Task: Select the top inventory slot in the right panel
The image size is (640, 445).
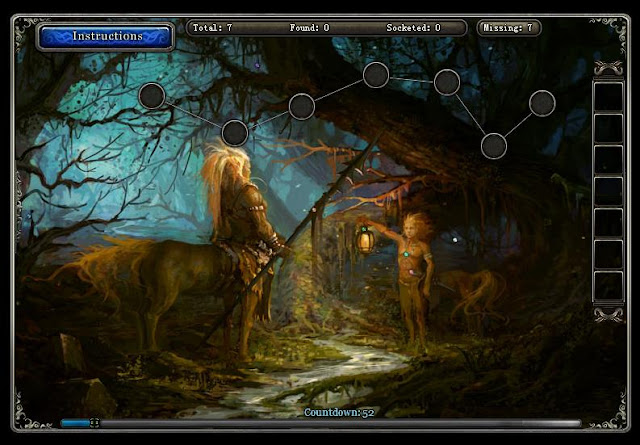Action: pyautogui.click(x=608, y=97)
